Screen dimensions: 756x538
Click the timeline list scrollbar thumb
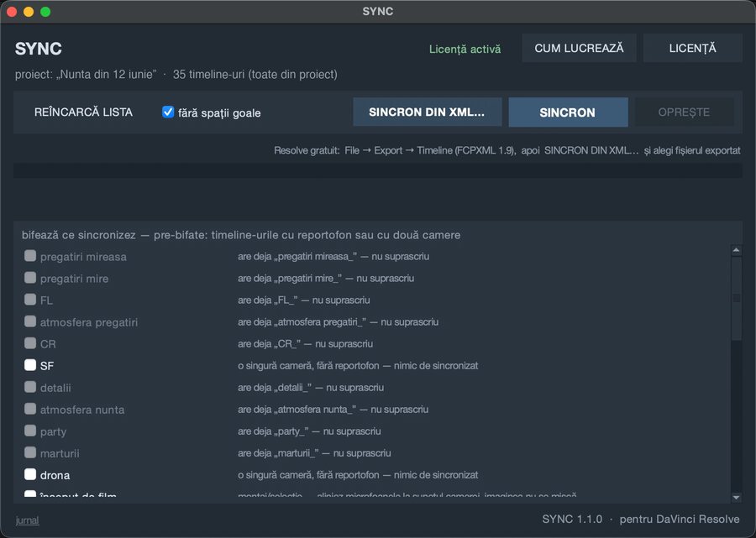click(x=736, y=299)
